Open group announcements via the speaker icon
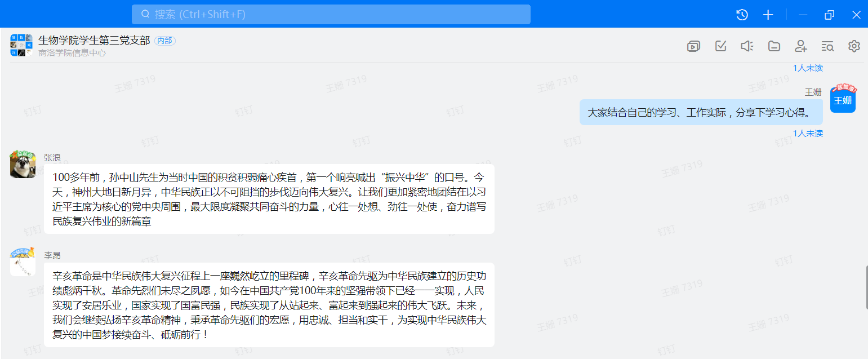Viewport: 868px width, 359px height. (747, 46)
